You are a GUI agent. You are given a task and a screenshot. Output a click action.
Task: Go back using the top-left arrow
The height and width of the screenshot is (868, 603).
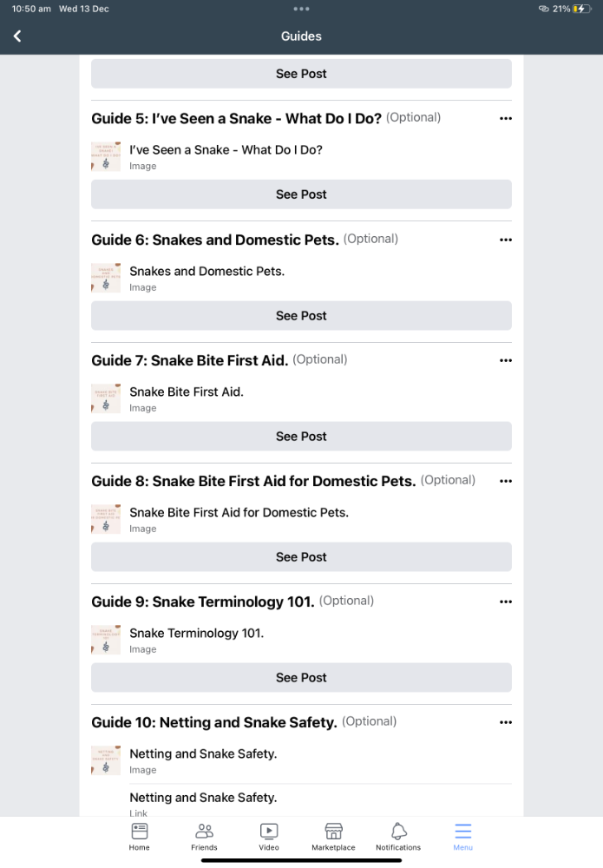point(17,36)
